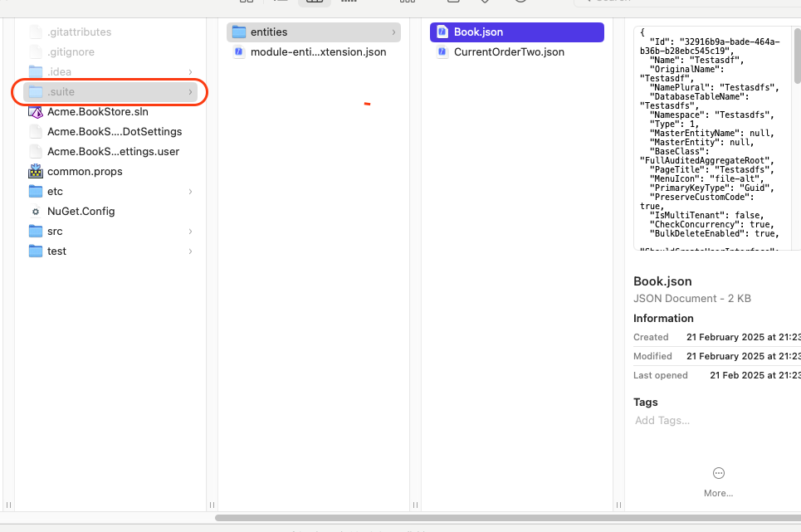Expand the src folder chevron

click(x=191, y=232)
